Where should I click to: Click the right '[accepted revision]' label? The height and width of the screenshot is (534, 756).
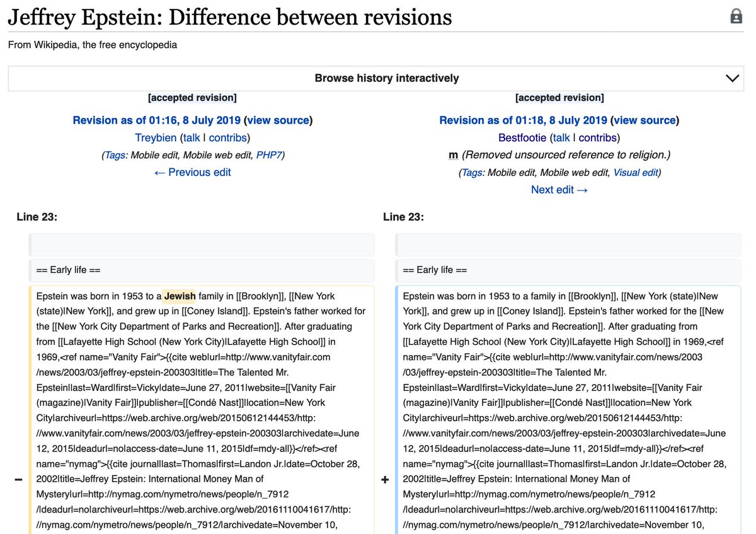point(559,98)
